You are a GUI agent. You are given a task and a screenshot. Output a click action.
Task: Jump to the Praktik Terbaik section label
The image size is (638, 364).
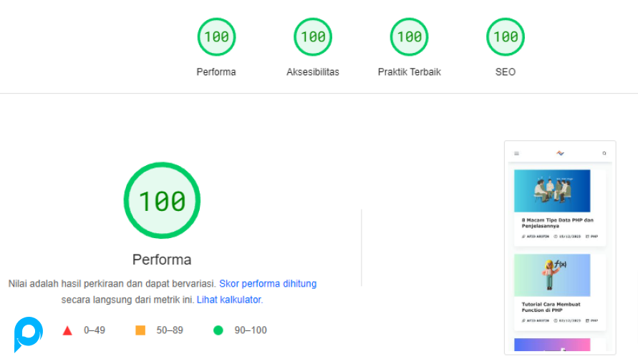pyautogui.click(x=409, y=72)
